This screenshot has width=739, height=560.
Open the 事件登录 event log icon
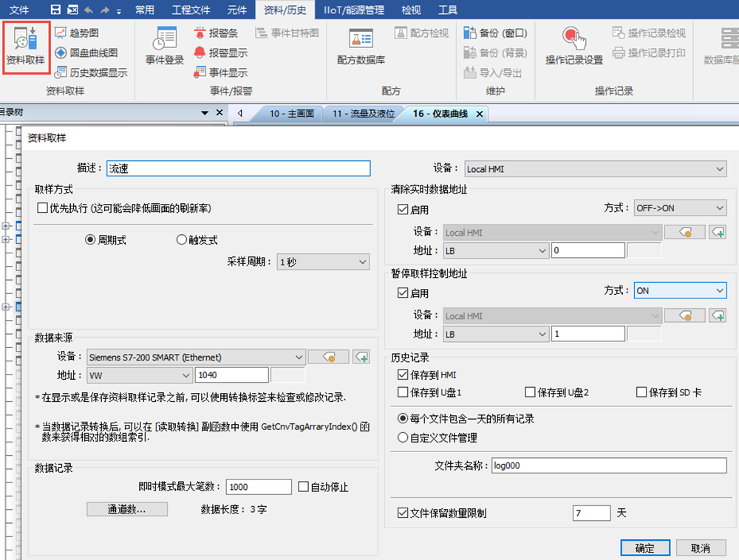click(164, 46)
